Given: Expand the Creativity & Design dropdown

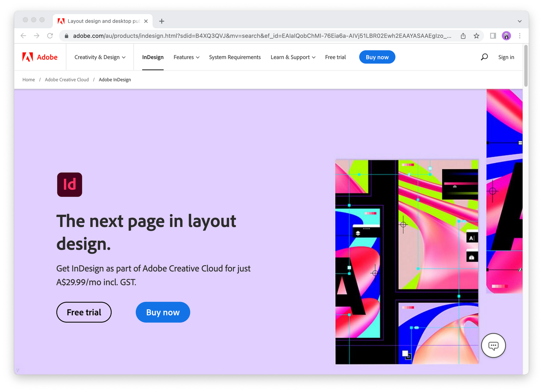Looking at the screenshot, I should pos(100,57).
